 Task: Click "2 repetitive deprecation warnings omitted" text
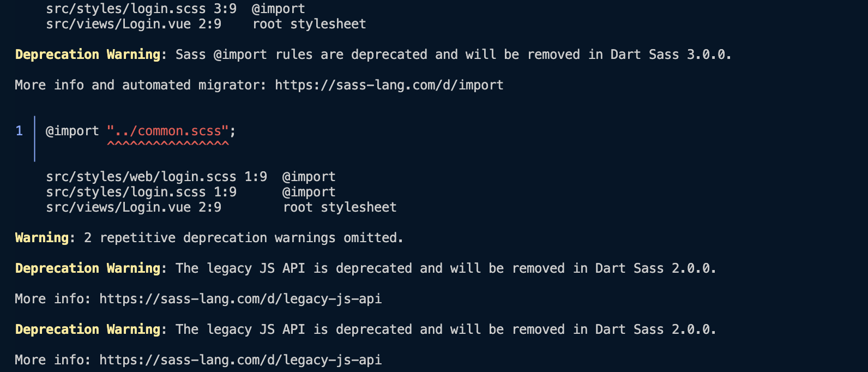242,238
